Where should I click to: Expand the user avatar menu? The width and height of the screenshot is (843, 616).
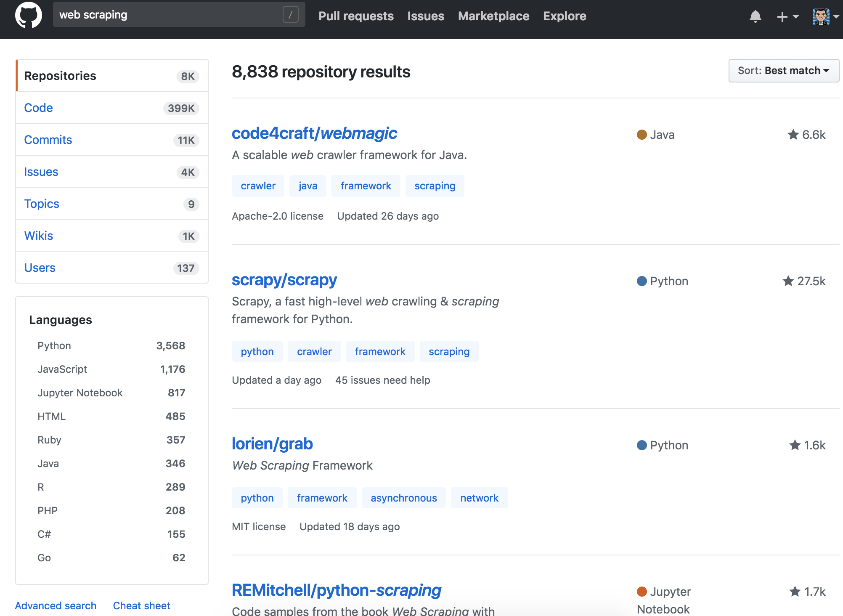click(821, 16)
